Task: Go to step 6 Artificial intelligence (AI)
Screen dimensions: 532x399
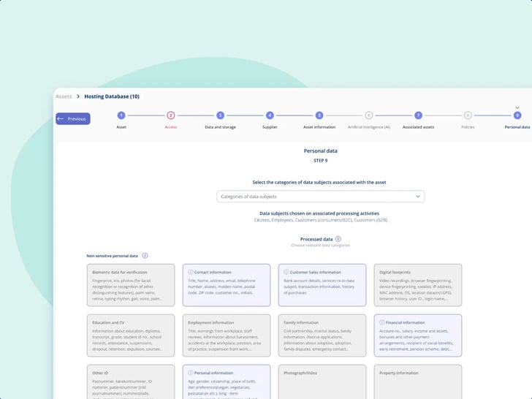Action: [x=369, y=115]
